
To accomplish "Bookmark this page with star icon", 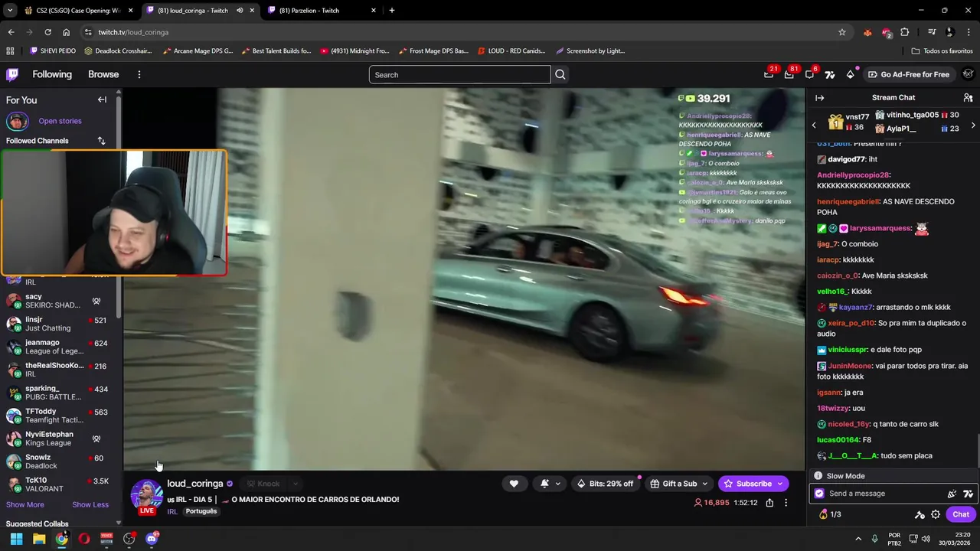I will (842, 32).
